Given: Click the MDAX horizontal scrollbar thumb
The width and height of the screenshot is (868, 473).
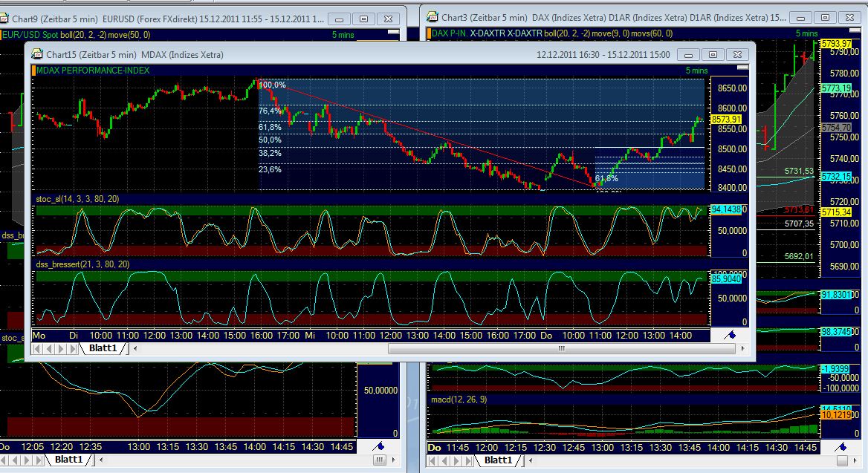Looking at the screenshot, I should pos(563,348).
